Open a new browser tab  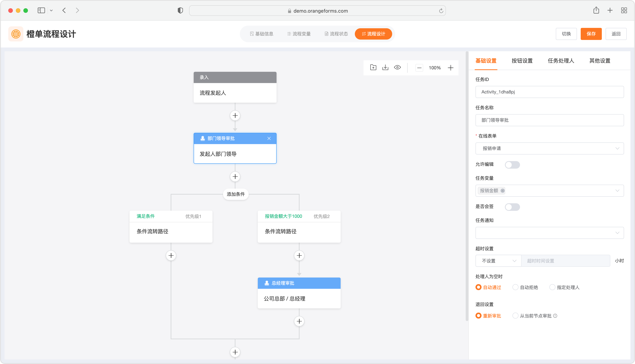[610, 11]
